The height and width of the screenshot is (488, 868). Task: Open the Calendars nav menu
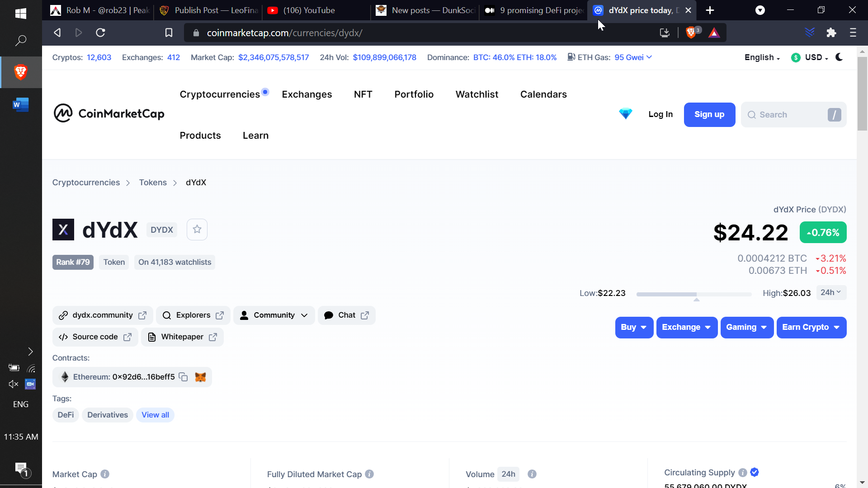(543, 94)
